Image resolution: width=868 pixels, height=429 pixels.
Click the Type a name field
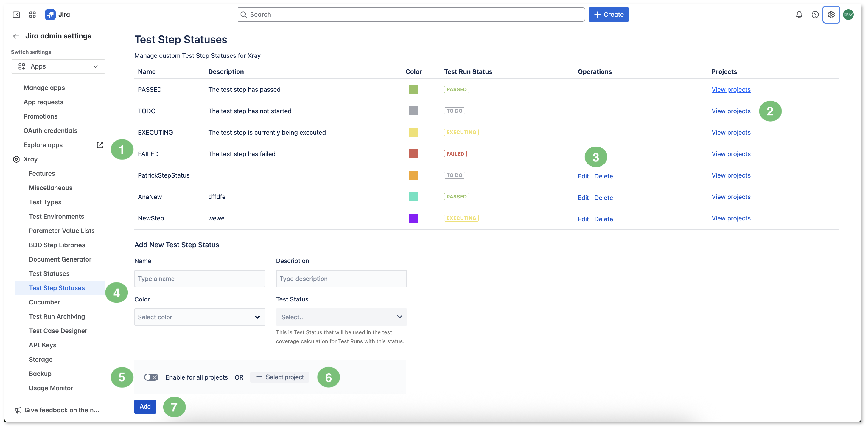click(x=200, y=279)
